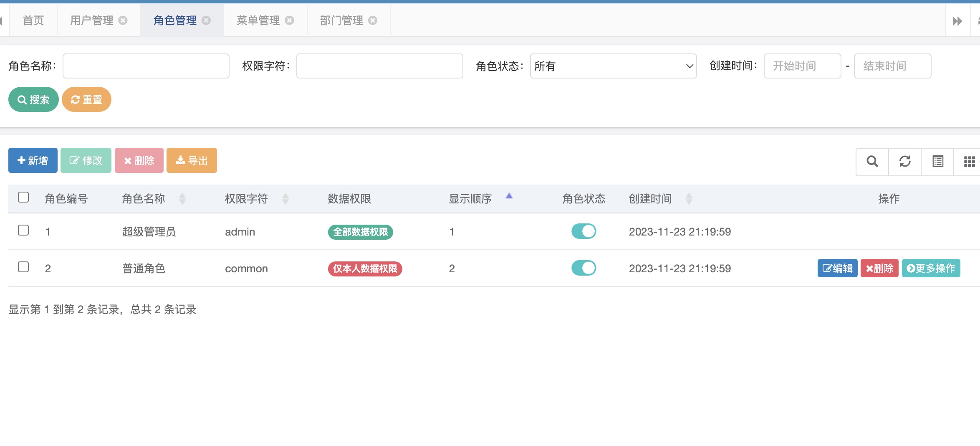Check the 普通角色 row checkbox
Screen dimensions: 980x446
(23, 267)
